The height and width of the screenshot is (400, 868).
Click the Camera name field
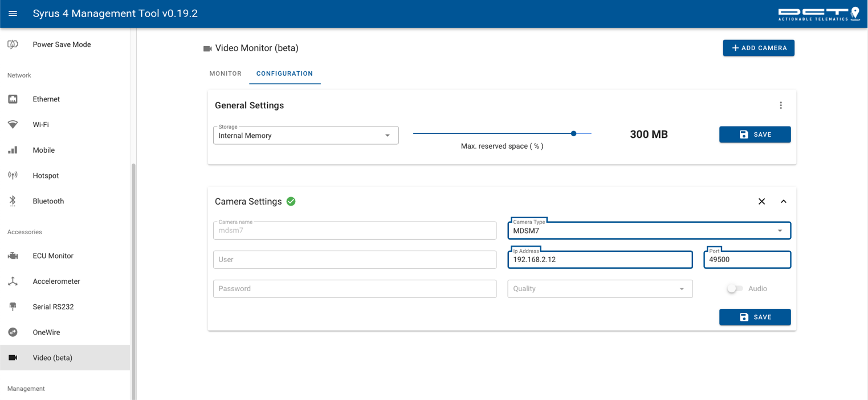click(354, 231)
